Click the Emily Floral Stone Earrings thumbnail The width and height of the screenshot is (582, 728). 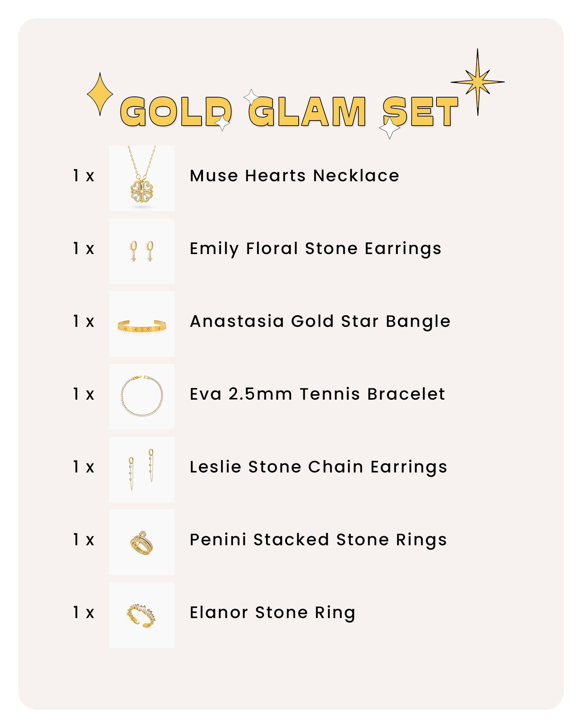(142, 251)
